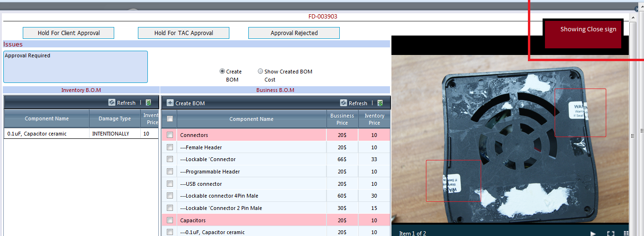The width and height of the screenshot is (644, 236).
Task: Select the 0.1uF, Capacitor ceramic inventory row
Action: 82,134
